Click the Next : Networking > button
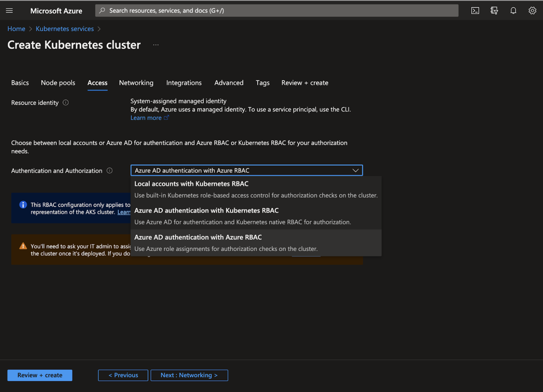543x392 pixels. tap(189, 375)
